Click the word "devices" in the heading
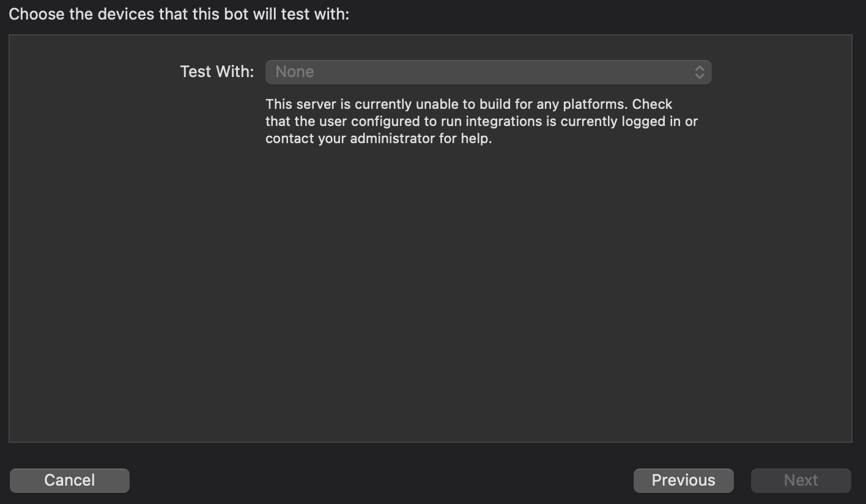866x504 pixels. pos(125,14)
